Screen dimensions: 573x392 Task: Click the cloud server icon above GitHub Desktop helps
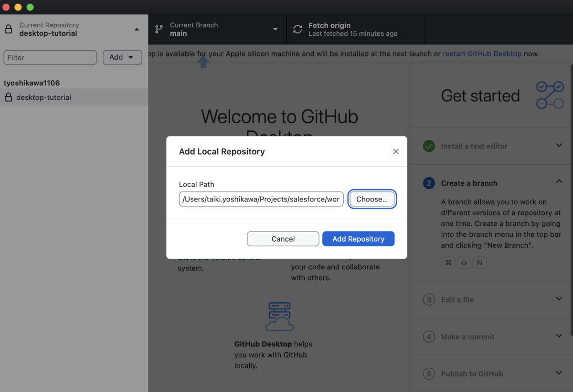pos(280,317)
